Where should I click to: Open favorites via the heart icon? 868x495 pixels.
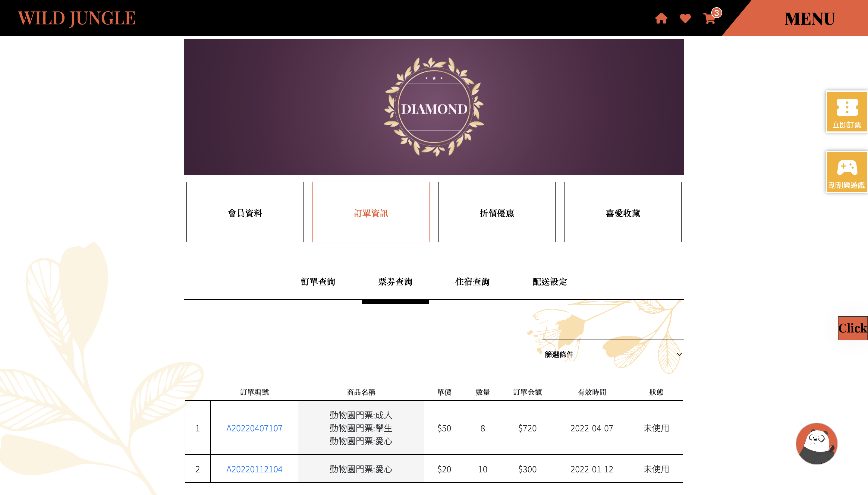tap(685, 18)
